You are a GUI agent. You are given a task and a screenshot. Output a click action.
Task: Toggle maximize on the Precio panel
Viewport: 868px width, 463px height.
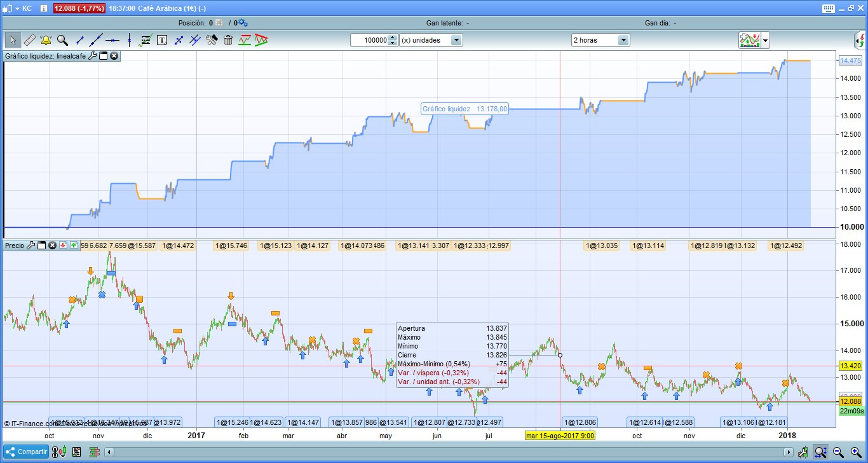(x=42, y=245)
